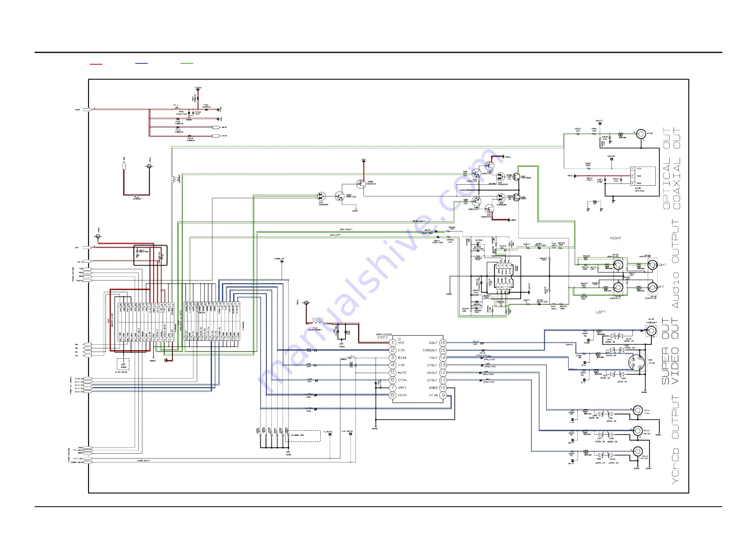Click the DAC_RIGHT net label
The image size is (756, 535).
click(x=346, y=229)
